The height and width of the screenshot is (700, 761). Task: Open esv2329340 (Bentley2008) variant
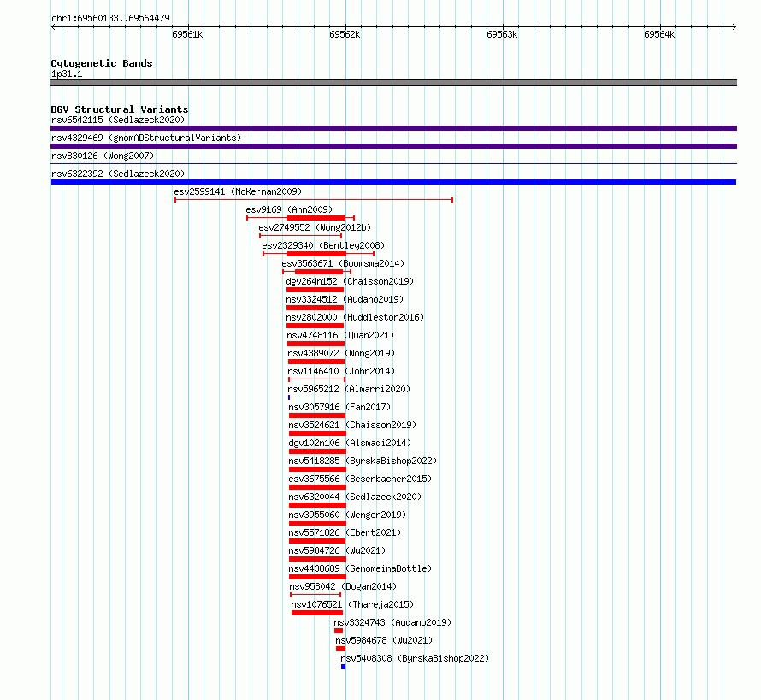click(x=323, y=245)
